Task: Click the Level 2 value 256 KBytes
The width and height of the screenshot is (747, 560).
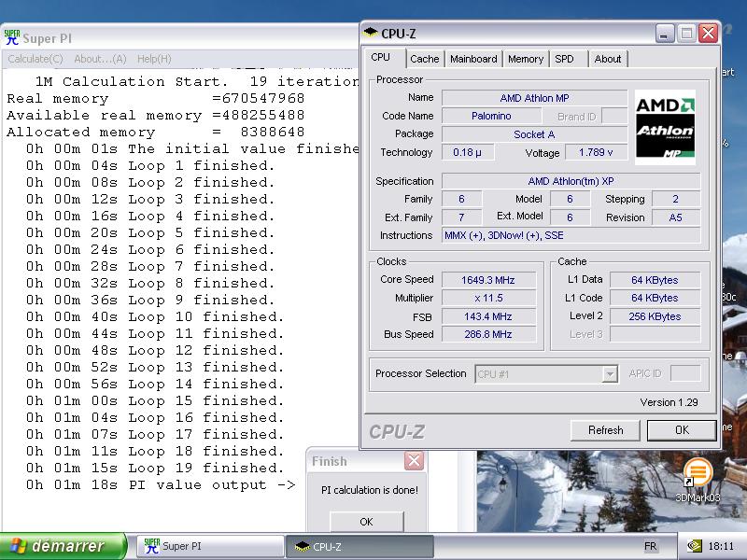Action: (x=655, y=316)
